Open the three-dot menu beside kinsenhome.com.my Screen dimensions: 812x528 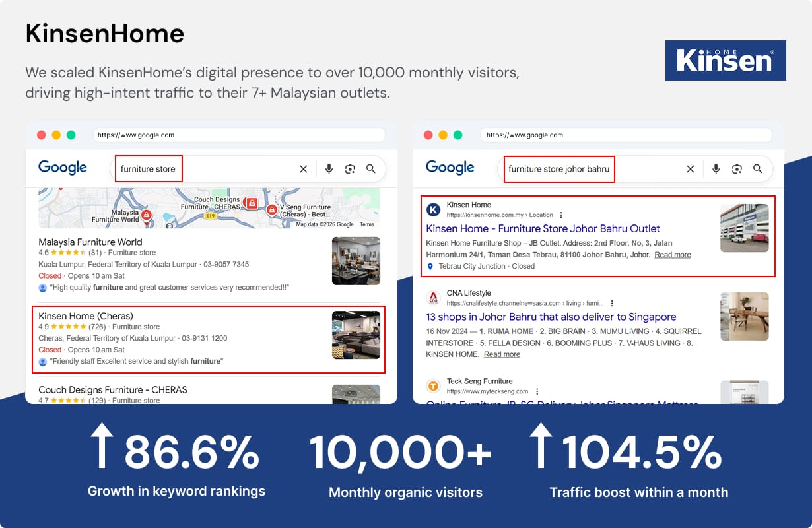pos(561,215)
